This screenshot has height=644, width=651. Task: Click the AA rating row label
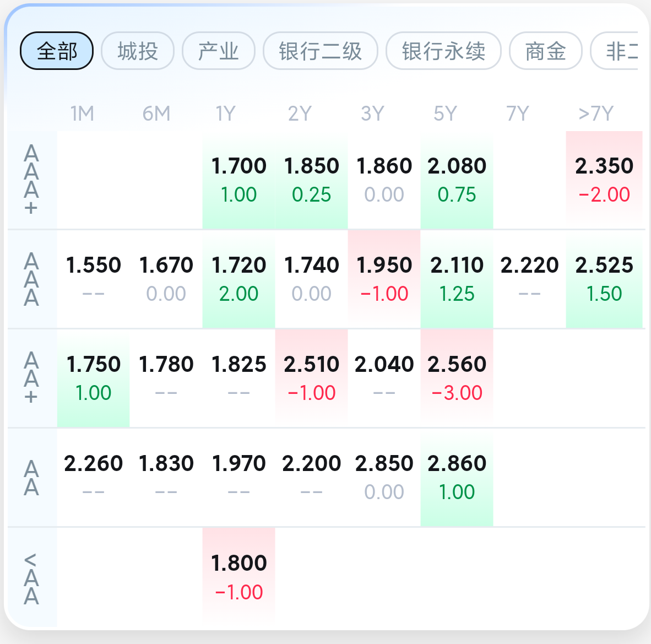[x=31, y=478]
